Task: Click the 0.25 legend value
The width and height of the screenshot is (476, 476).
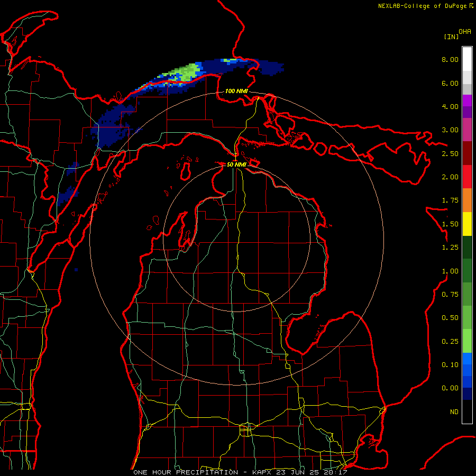Action: click(450, 342)
